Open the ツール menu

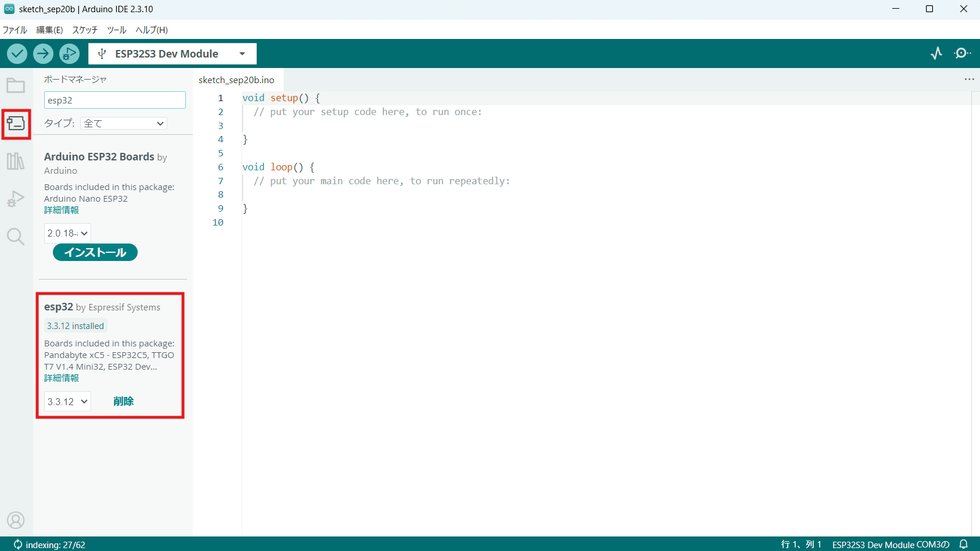point(117,30)
